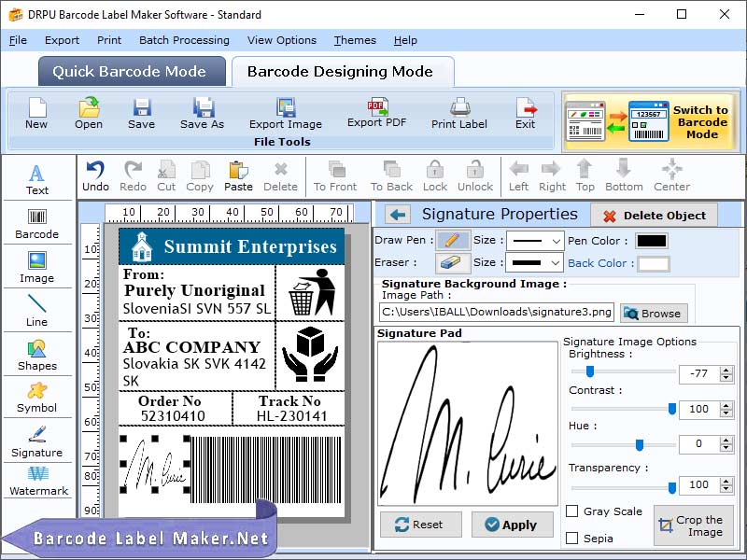Select the Shapes tool in the sidebar
The height and width of the screenshot is (560, 747).
tap(37, 355)
